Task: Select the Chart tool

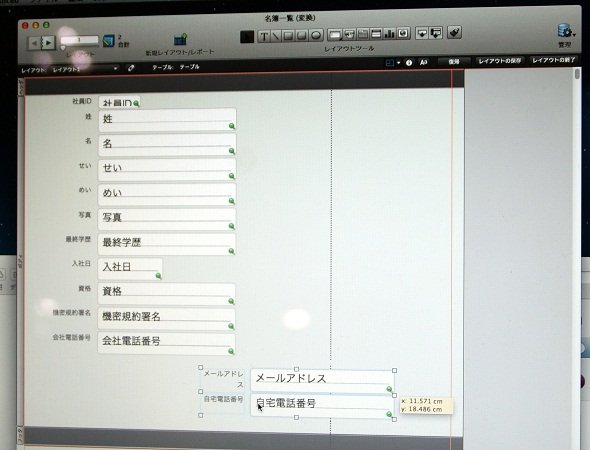Action: [x=389, y=34]
